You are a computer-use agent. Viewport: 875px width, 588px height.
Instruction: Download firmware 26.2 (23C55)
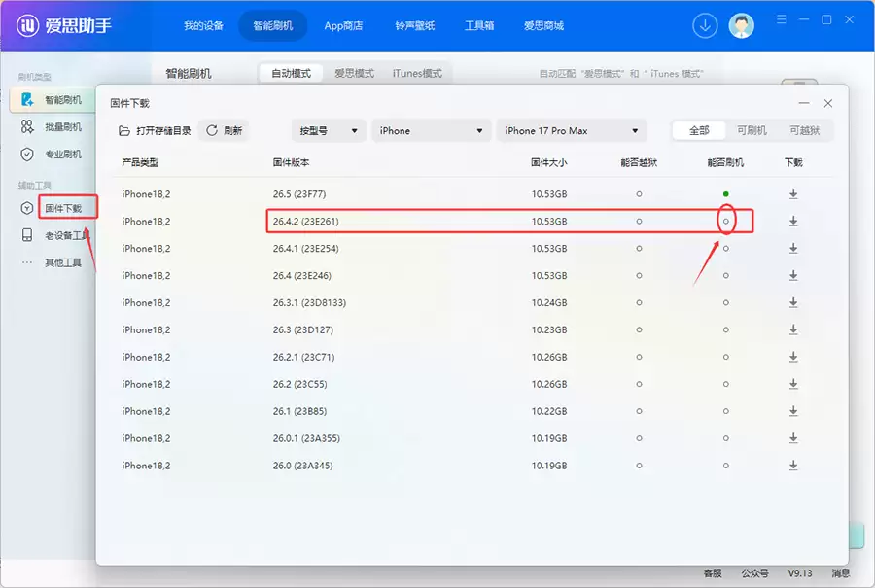(793, 384)
